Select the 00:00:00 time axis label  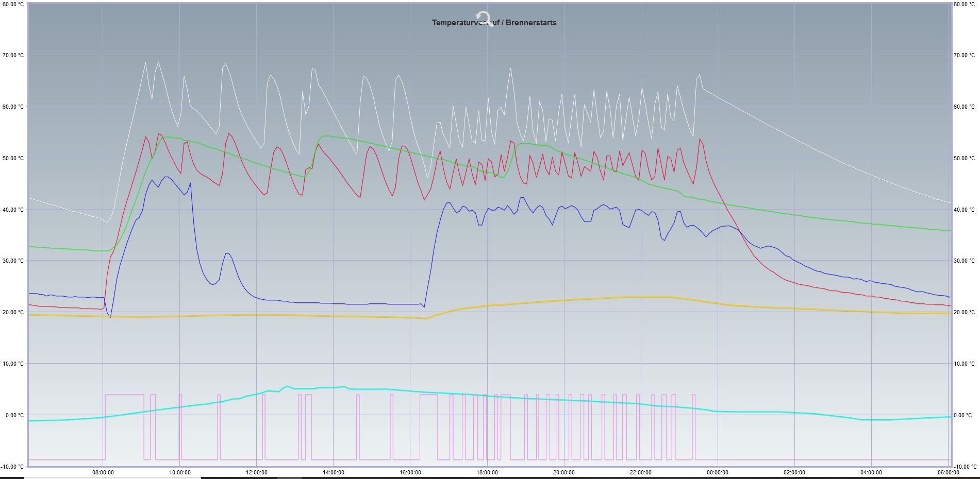coord(718,472)
